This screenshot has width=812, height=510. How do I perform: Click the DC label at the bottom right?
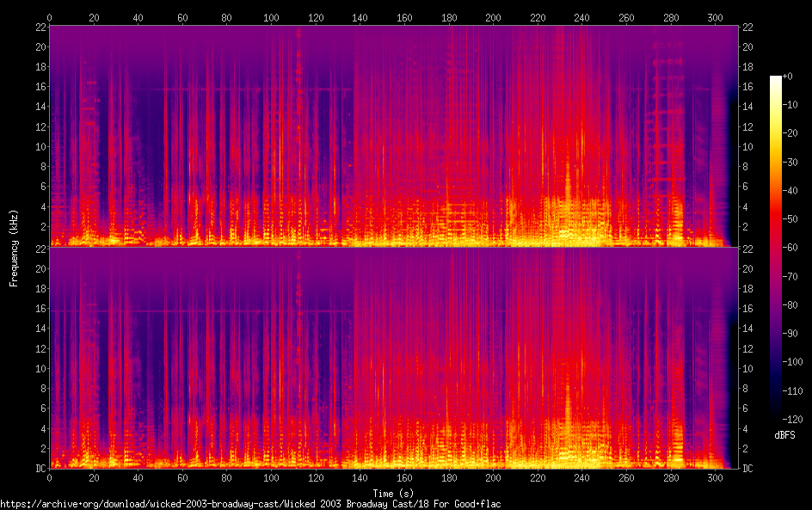[748, 469]
